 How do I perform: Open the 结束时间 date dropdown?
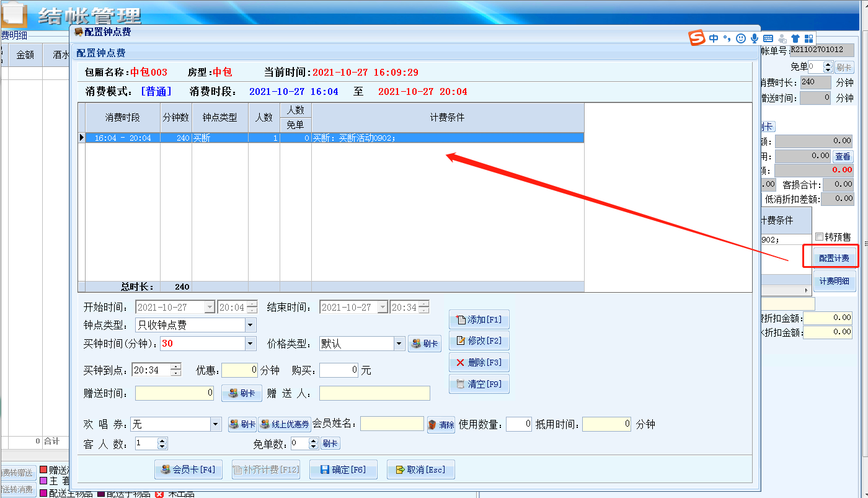pyautogui.click(x=383, y=307)
